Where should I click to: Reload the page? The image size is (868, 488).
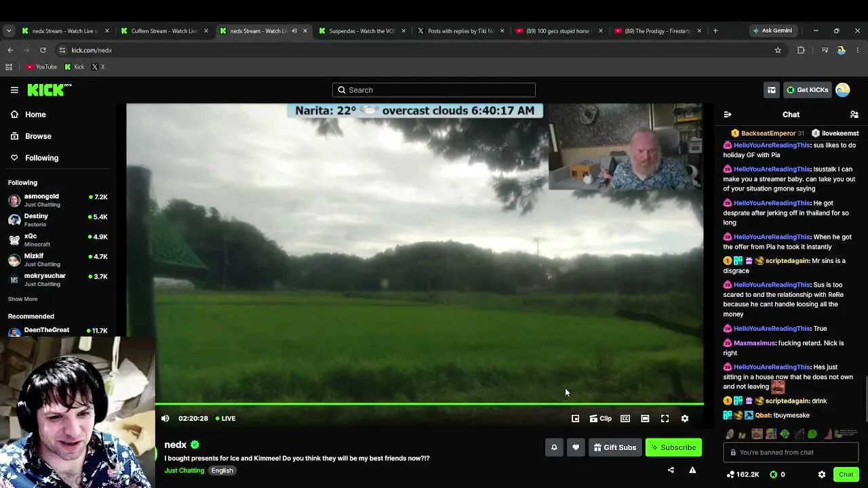tap(43, 50)
